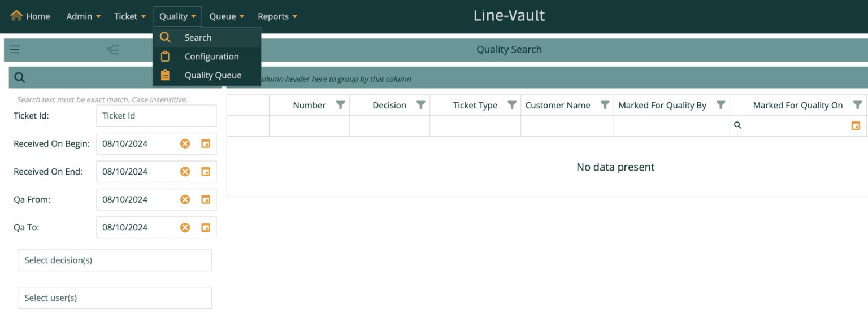
Task: Clear the Qa To date
Action: click(x=185, y=228)
